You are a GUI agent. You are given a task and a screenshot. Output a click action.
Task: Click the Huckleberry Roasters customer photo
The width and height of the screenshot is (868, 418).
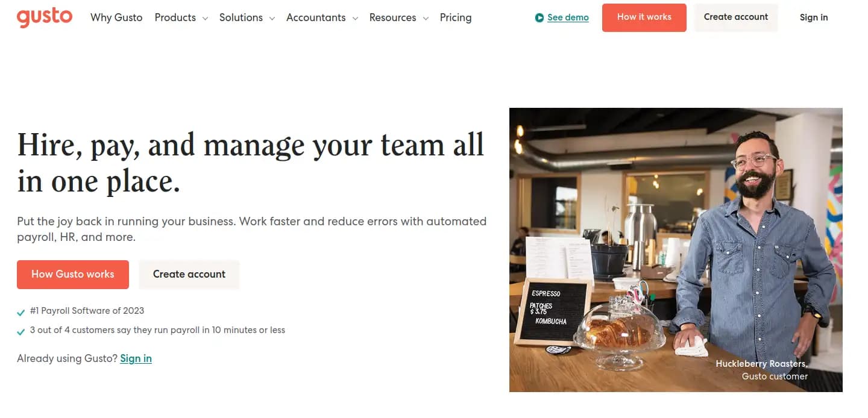[x=676, y=250]
